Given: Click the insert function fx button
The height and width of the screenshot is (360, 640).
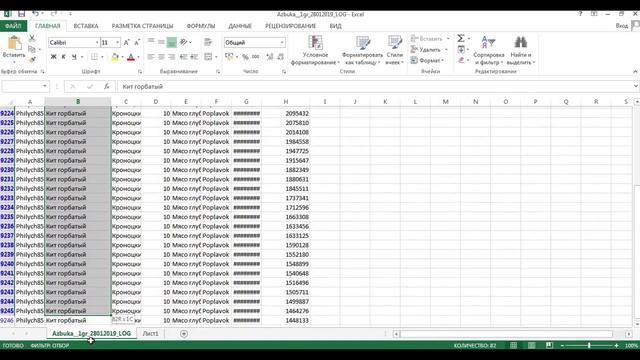Looking at the screenshot, I should point(107,86).
